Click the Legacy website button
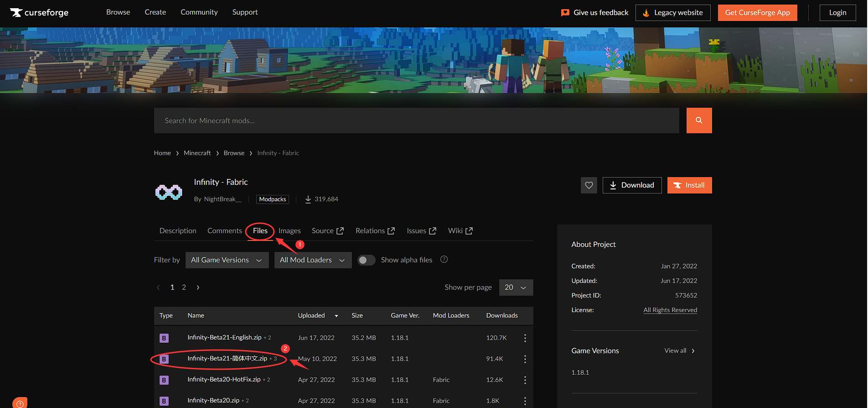The height and width of the screenshot is (408, 868). [x=673, y=13]
